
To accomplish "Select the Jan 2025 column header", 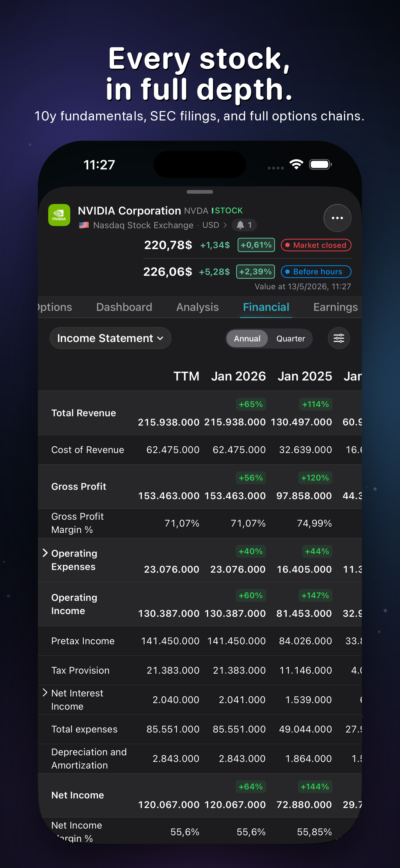I will (305, 376).
